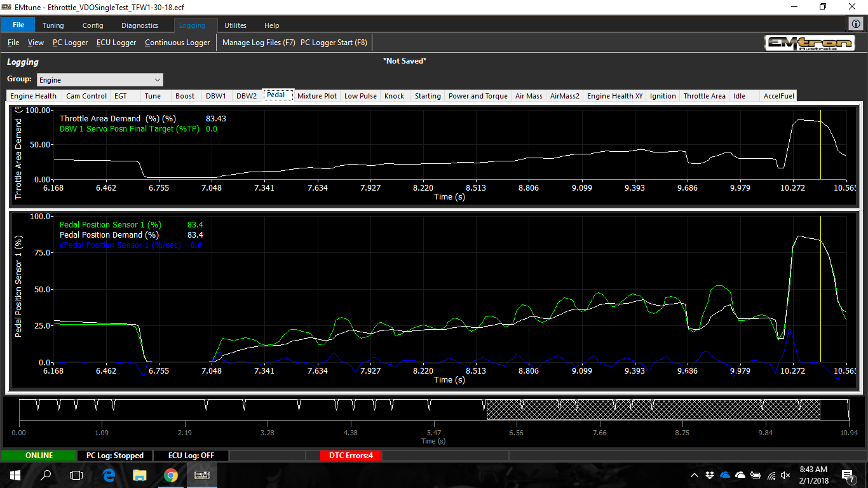Launch Google Chrome from taskbar
This screenshot has height=488, width=868.
pos(170,475)
